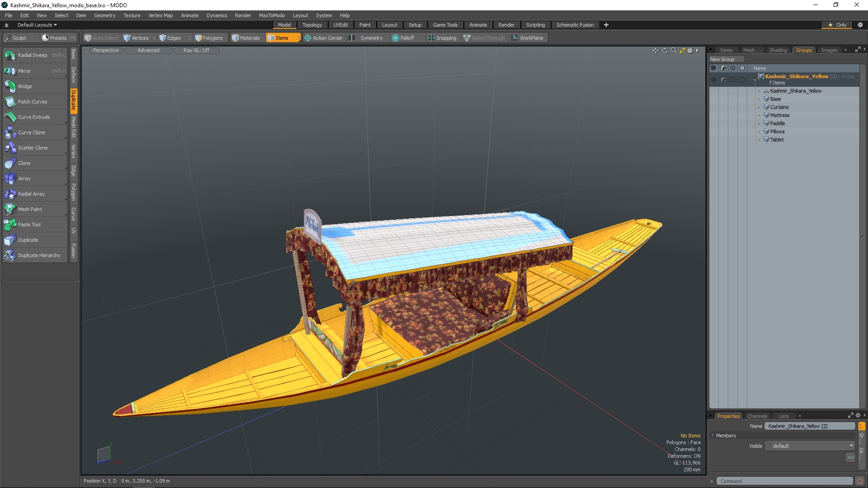Click the Radial Array tool

pos(31,194)
